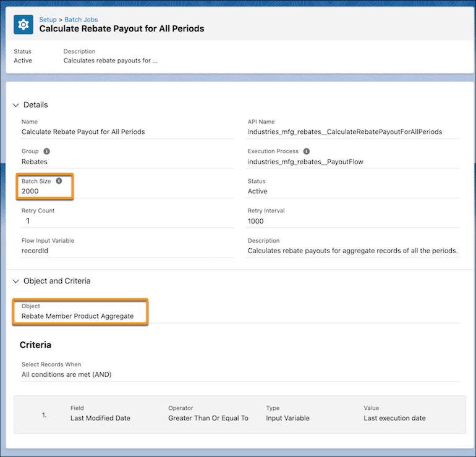Viewport: 476px width, 457px height.
Task: Click the Flow Input Variable value recordId
Action: click(35, 251)
